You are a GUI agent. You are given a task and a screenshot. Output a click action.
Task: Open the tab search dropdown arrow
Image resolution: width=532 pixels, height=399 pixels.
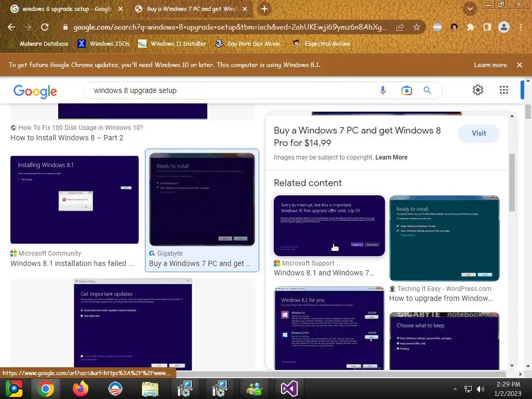(x=470, y=9)
